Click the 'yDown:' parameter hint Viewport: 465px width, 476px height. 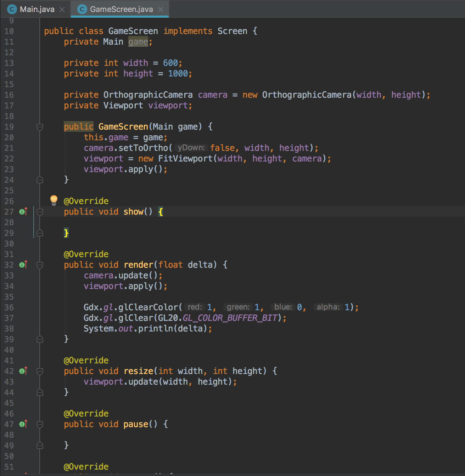[191, 148]
